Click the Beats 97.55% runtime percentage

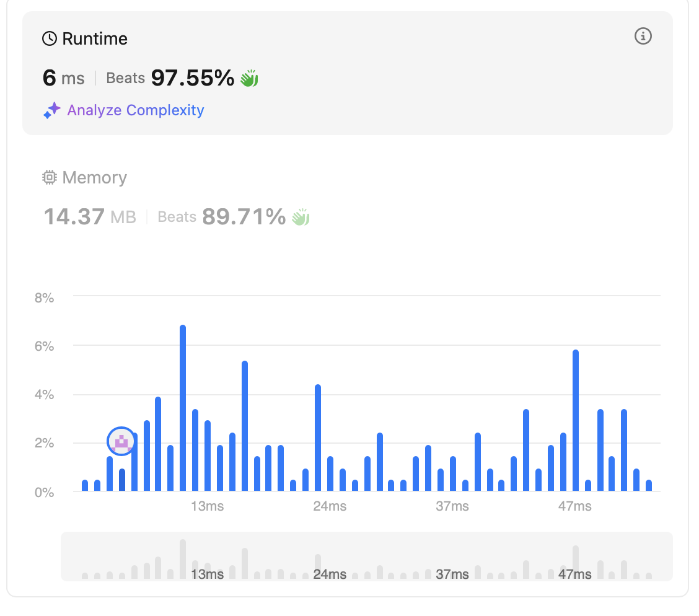(x=170, y=78)
